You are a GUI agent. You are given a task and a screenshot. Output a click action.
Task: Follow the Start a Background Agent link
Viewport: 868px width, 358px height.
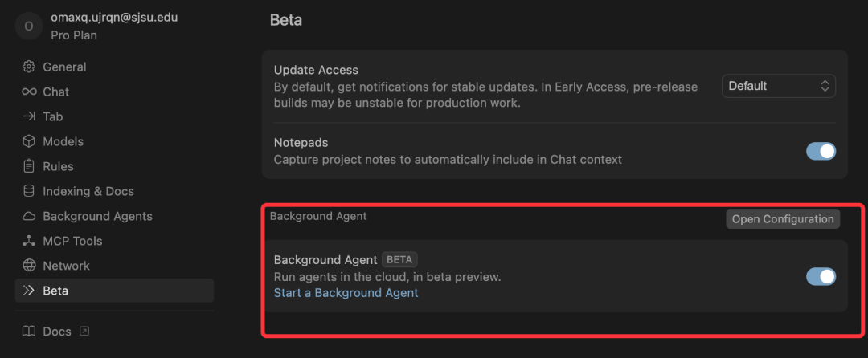pyautogui.click(x=346, y=293)
